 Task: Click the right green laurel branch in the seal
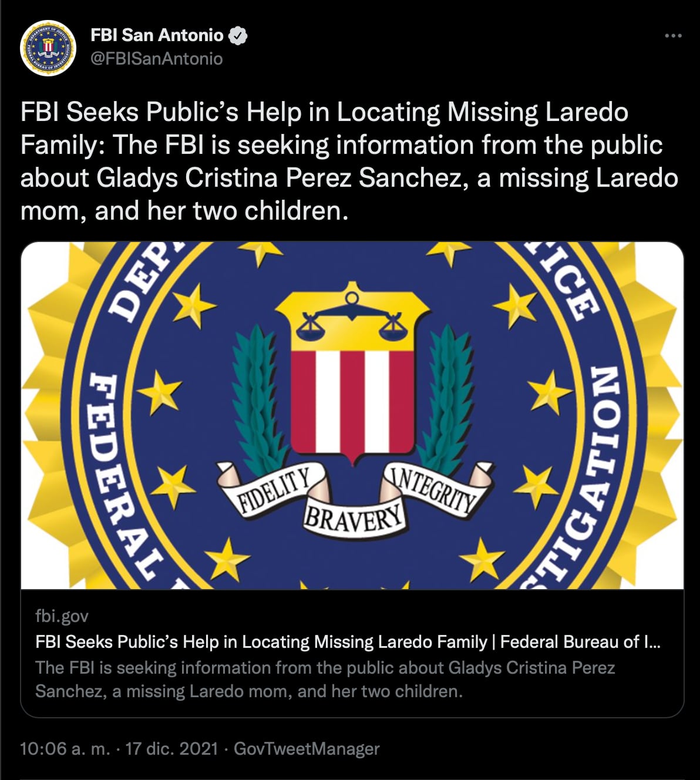[x=447, y=399]
